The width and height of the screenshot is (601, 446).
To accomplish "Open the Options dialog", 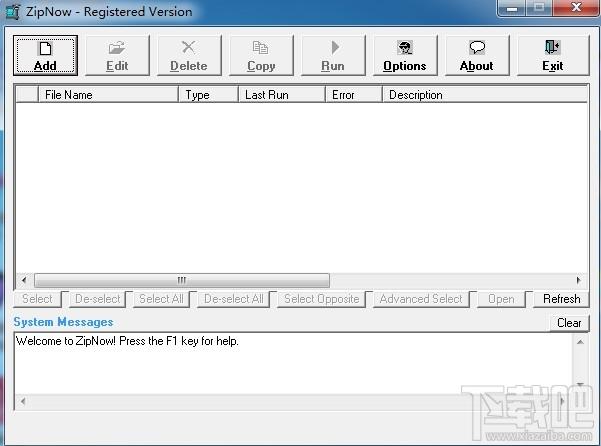I will pos(405,55).
